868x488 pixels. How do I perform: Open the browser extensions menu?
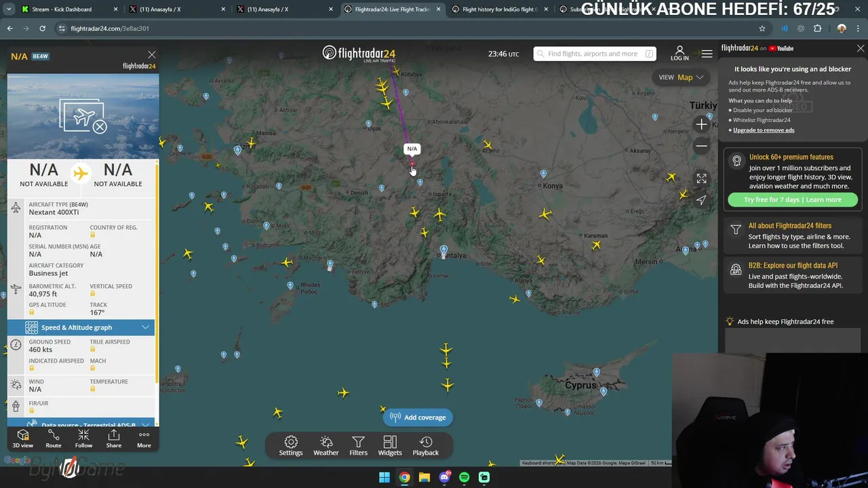pyautogui.click(x=817, y=28)
